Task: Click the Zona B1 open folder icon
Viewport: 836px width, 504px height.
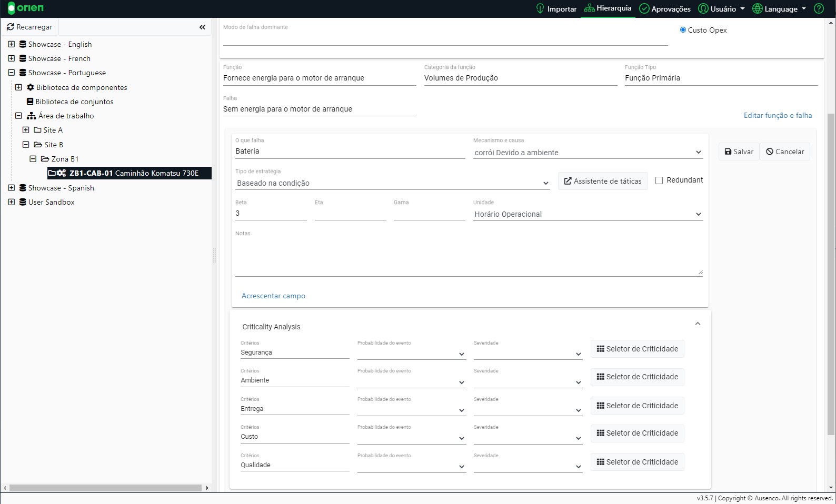Action: click(x=45, y=159)
